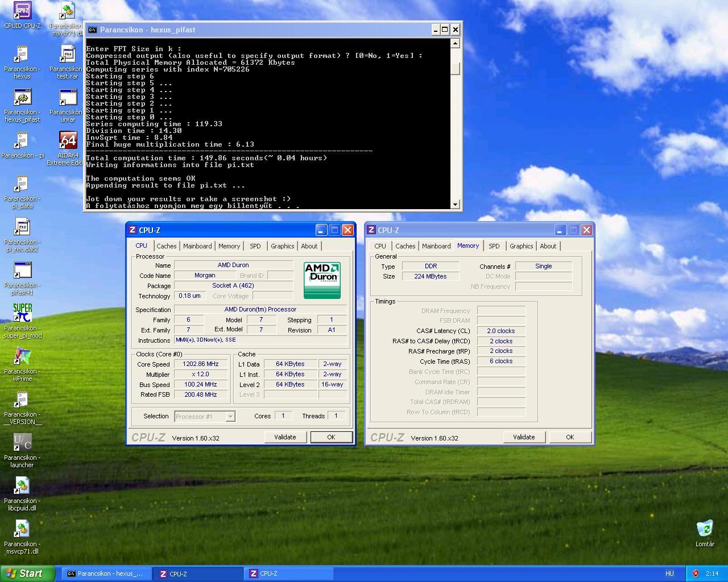
Task: Click the right CPU-Z window title icon
Action: 371,230
